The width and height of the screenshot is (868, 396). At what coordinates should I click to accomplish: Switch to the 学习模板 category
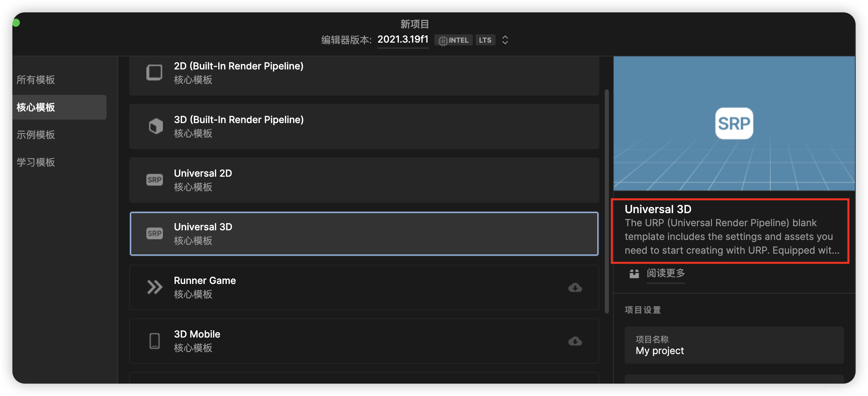[36, 162]
